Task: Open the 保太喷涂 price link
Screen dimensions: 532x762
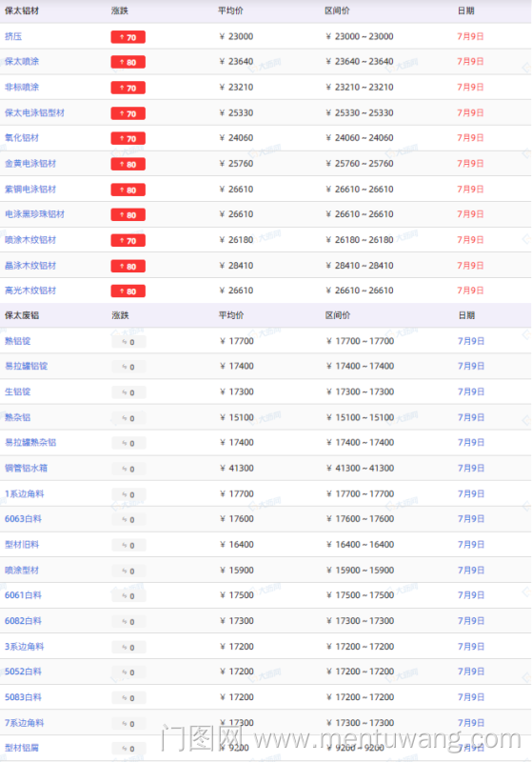Action: [22, 62]
